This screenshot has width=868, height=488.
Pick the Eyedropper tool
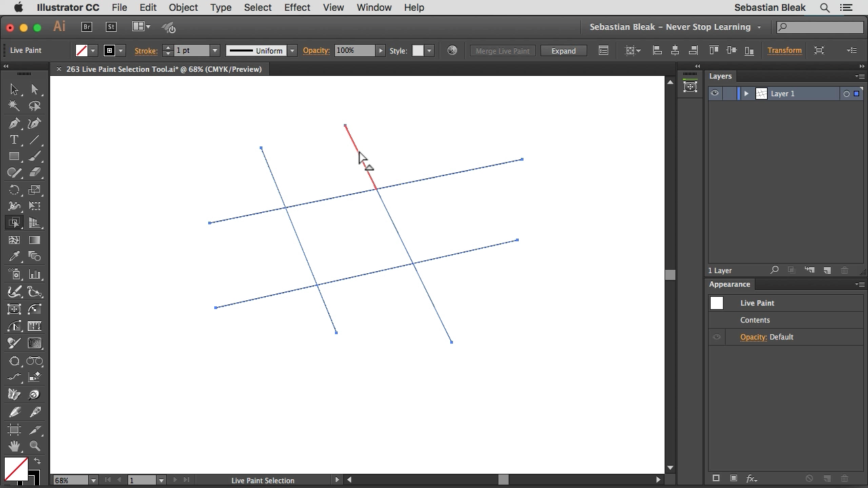click(x=14, y=257)
